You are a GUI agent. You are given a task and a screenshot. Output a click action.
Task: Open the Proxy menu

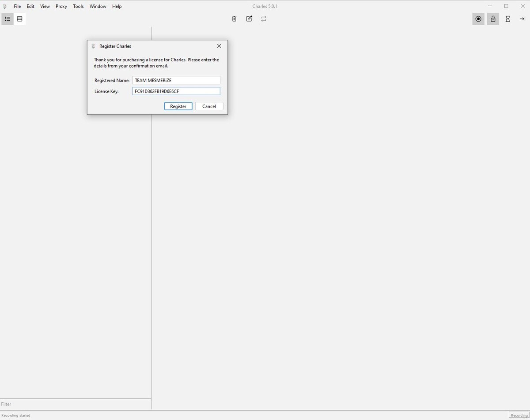point(61,6)
